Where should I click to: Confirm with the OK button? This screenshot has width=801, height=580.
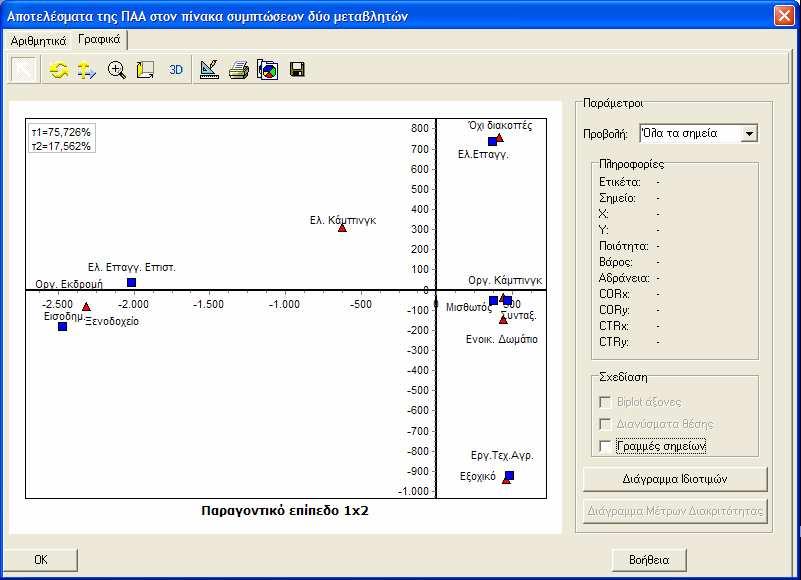point(41,560)
